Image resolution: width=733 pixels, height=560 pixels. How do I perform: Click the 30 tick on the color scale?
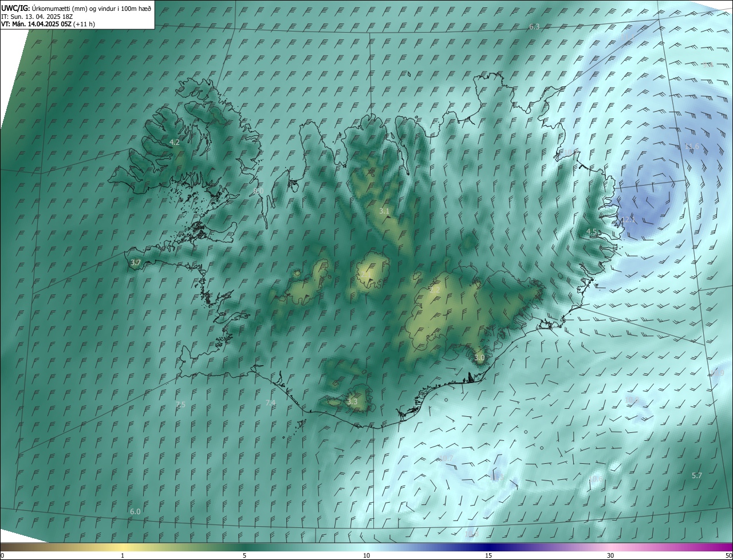610,556
